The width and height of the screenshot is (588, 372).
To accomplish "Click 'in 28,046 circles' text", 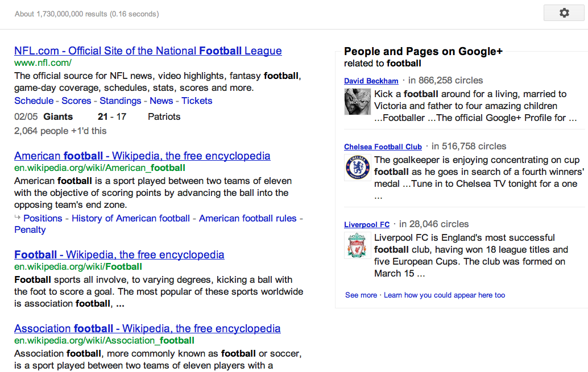I will tap(434, 224).
